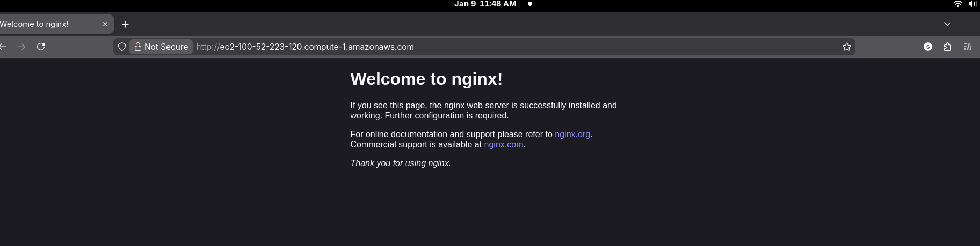Click the back navigation arrow
This screenshot has width=980, height=246.
pyautogui.click(x=3, y=47)
